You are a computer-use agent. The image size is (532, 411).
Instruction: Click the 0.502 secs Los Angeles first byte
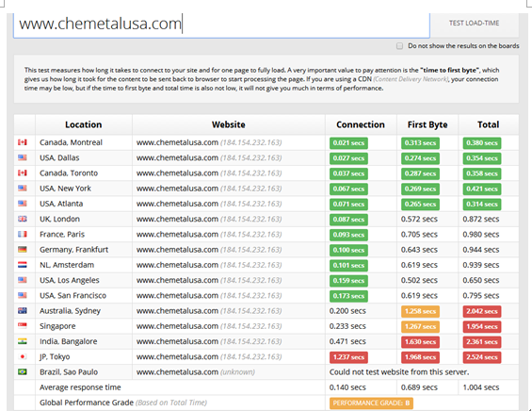419,280
